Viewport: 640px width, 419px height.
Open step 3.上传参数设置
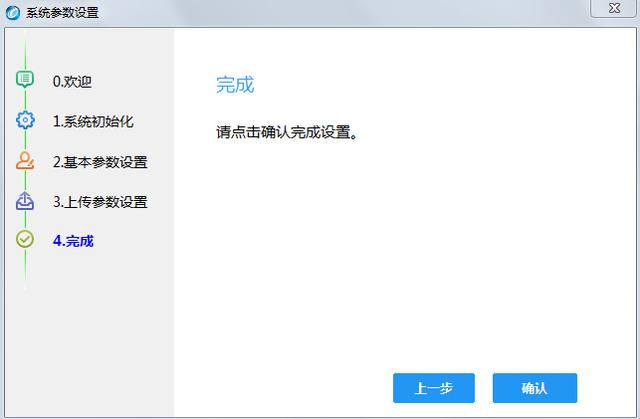click(100, 202)
